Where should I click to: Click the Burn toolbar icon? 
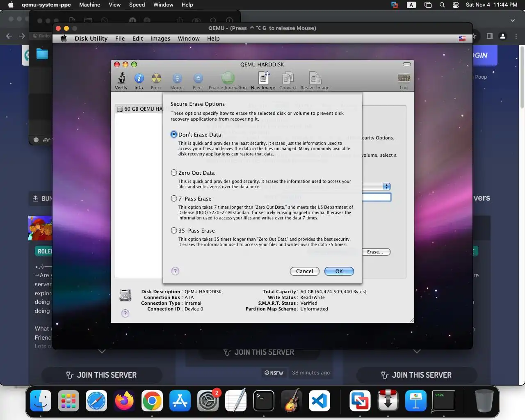(156, 78)
